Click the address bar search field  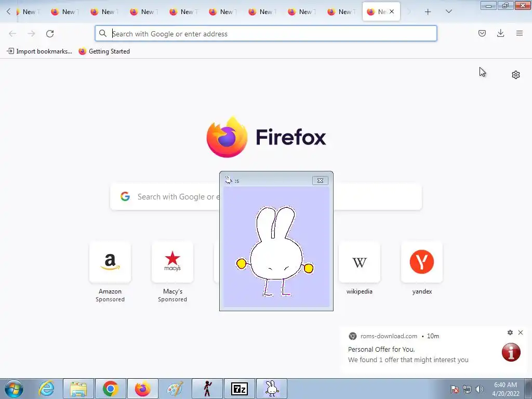pos(265,34)
